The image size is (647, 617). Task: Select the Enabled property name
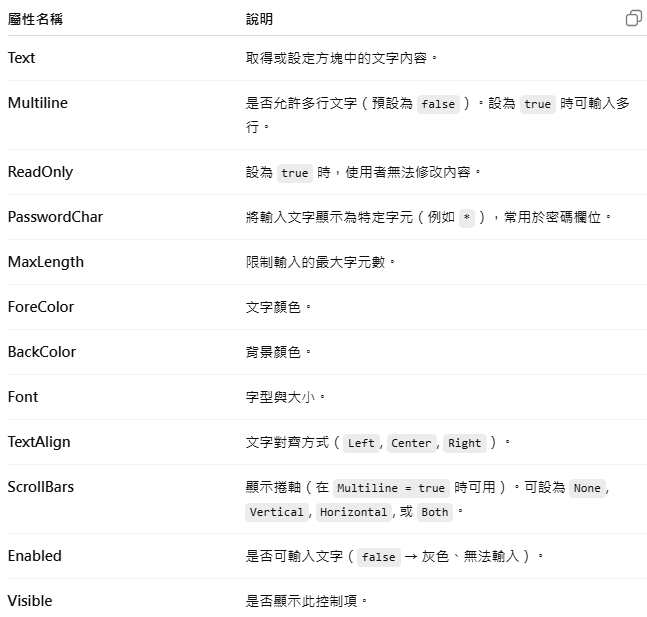pyautogui.click(x=35, y=556)
